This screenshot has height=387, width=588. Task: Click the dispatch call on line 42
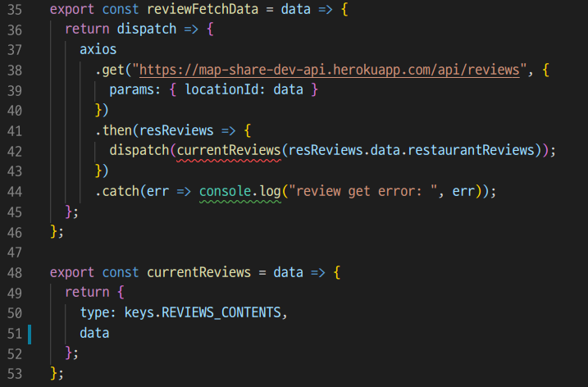[x=139, y=151]
